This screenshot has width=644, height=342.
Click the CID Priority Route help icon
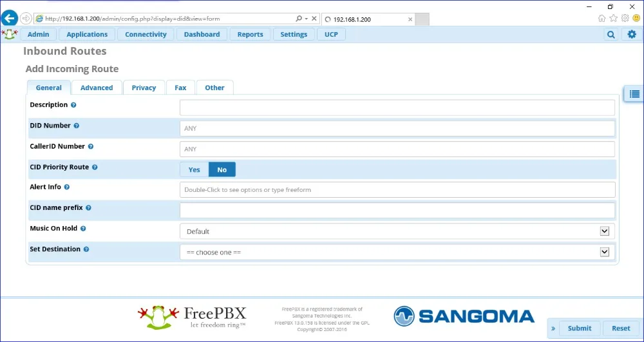coord(95,167)
